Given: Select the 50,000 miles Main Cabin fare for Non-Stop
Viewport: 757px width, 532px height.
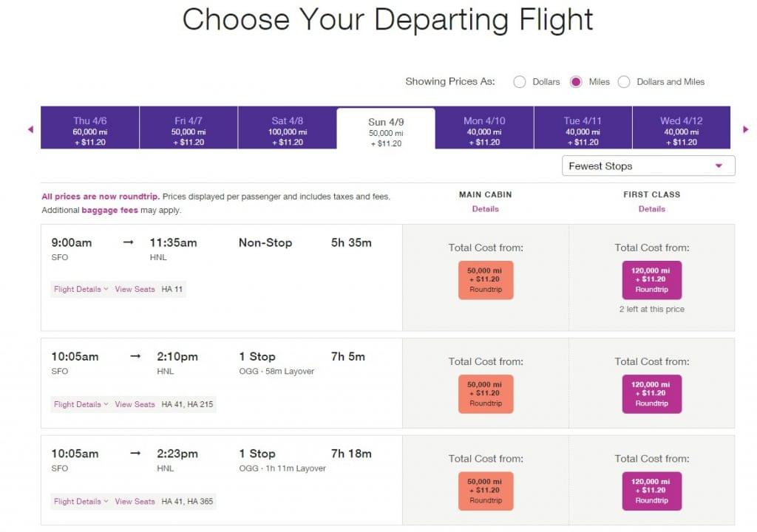Looking at the screenshot, I should pos(486,279).
